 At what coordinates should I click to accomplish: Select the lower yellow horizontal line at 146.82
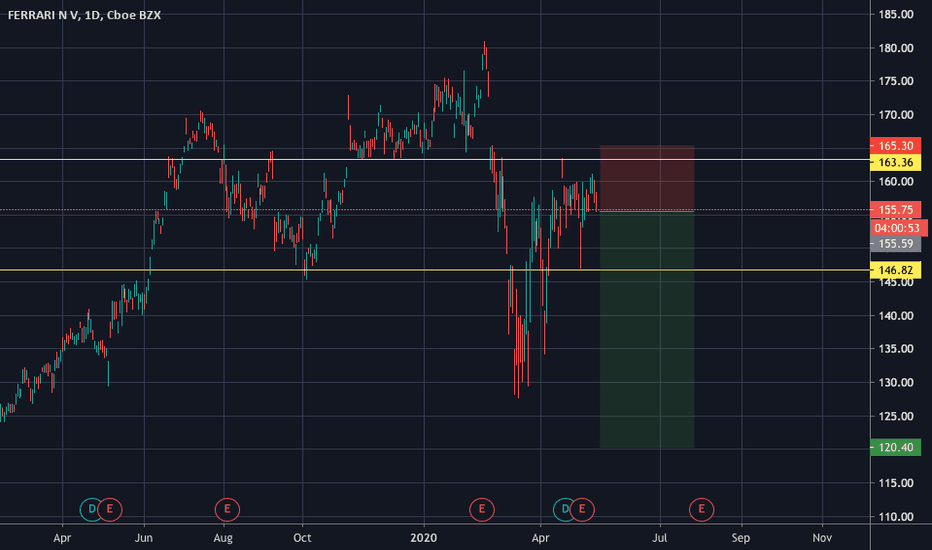click(x=434, y=270)
